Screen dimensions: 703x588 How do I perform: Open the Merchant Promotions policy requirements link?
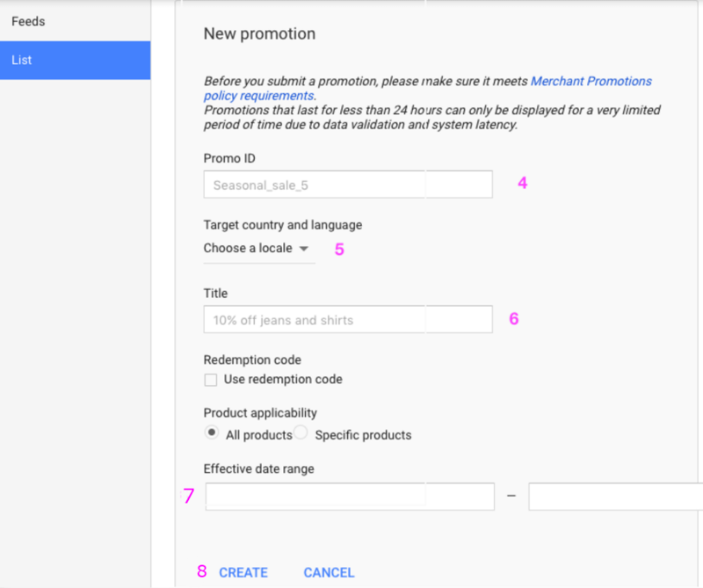coord(427,89)
